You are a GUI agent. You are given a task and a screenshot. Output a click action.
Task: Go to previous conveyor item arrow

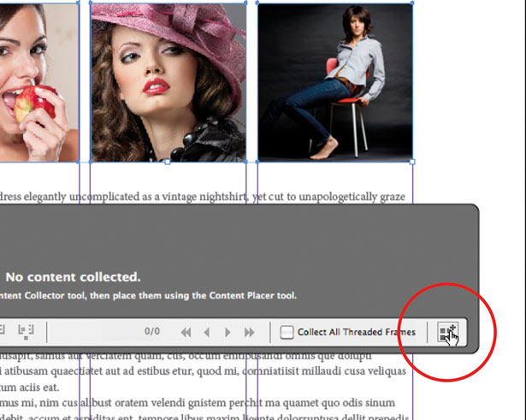(x=207, y=333)
